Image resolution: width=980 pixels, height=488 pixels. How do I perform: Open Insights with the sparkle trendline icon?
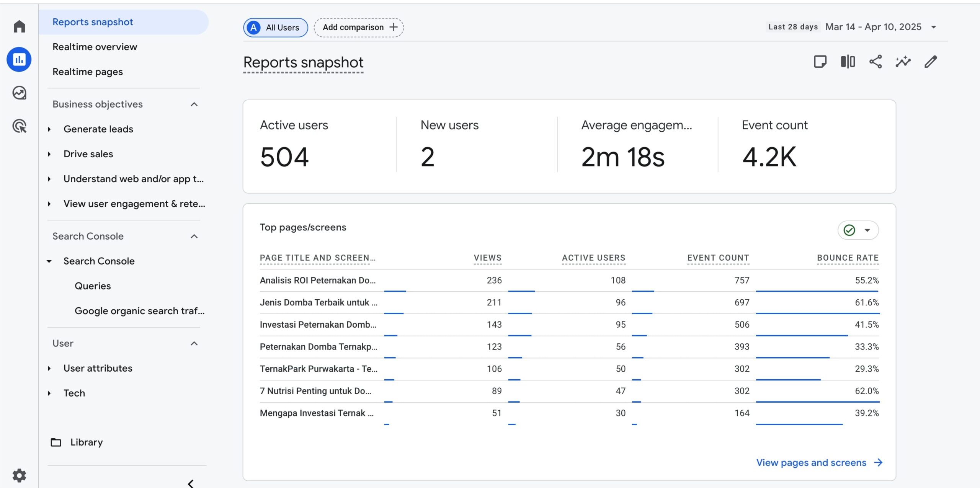[903, 62]
